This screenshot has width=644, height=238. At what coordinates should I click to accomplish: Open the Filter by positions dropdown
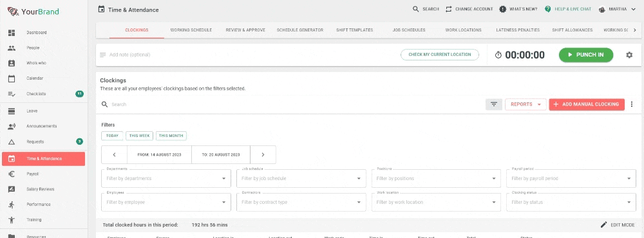(x=436, y=179)
